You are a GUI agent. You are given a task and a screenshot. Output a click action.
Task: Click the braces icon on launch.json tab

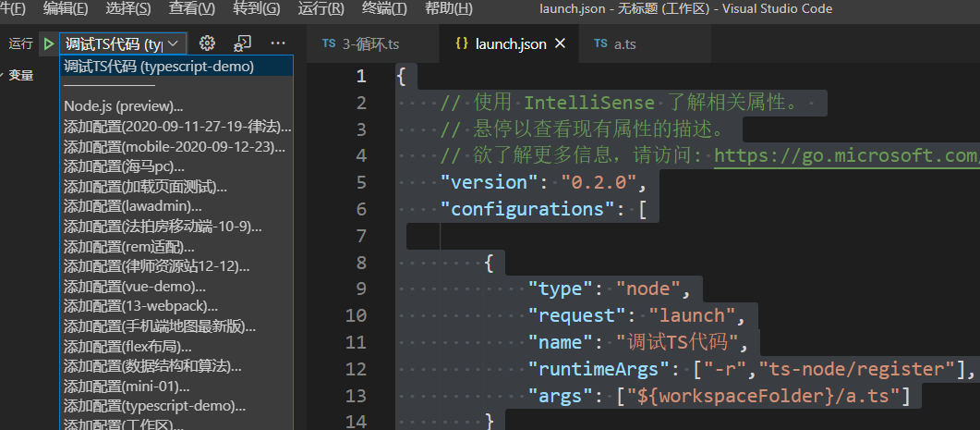462,43
